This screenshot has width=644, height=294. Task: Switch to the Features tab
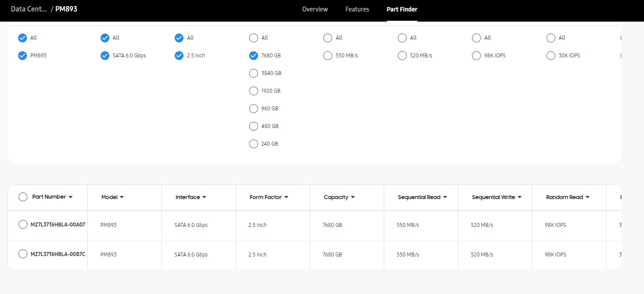click(x=357, y=9)
